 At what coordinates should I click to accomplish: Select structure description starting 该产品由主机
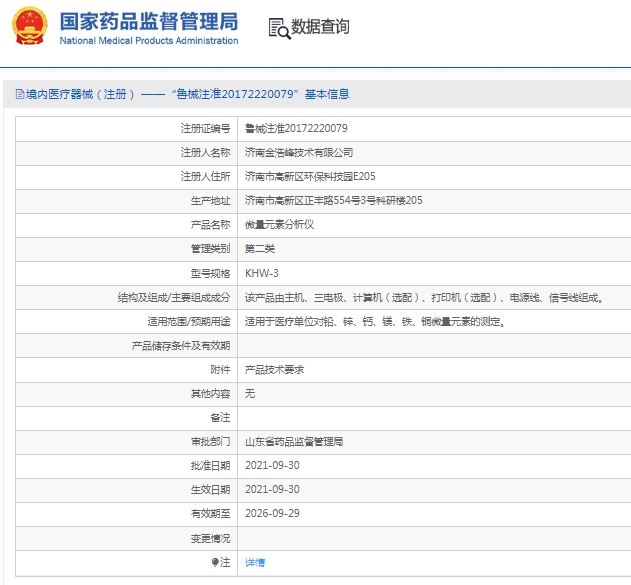[x=424, y=297]
